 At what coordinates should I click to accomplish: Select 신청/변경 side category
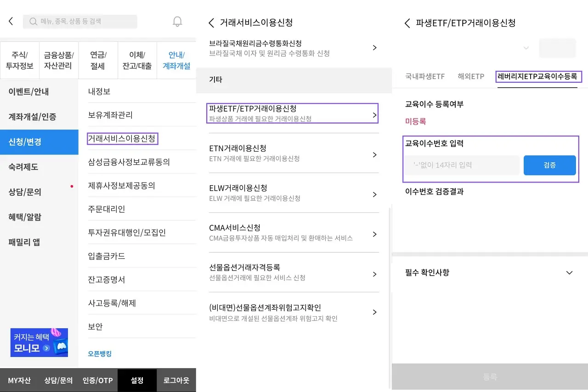pyautogui.click(x=39, y=142)
